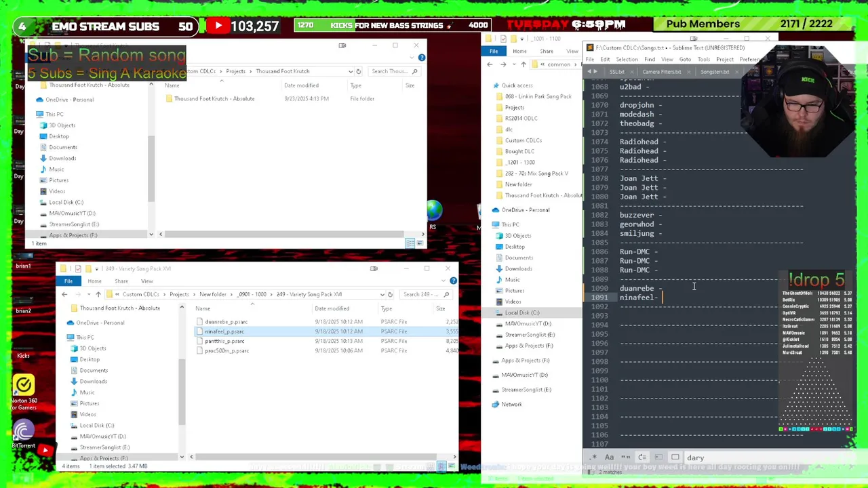Open the Find menu in Sublime Text
Screen dimensions: 868x488
(650, 59)
